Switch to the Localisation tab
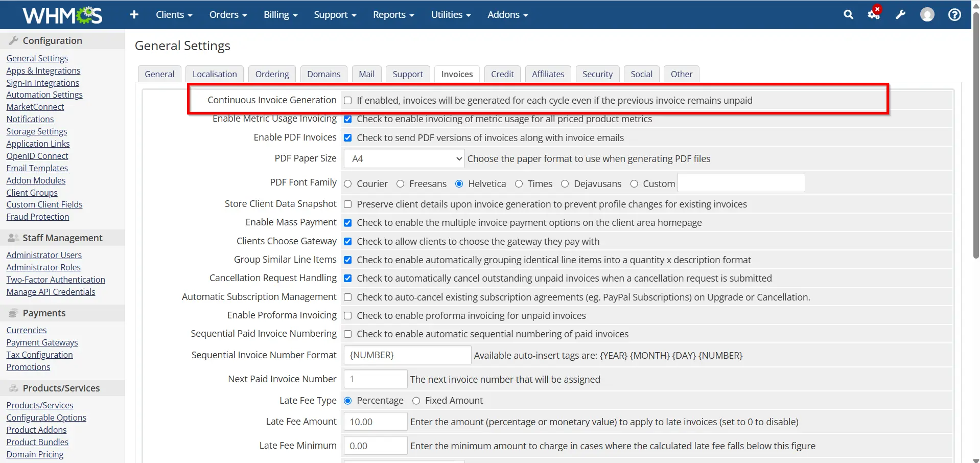The image size is (980, 463). click(x=215, y=74)
